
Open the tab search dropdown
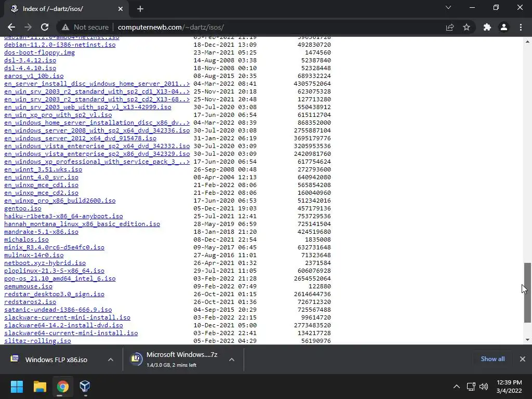pos(448,7)
